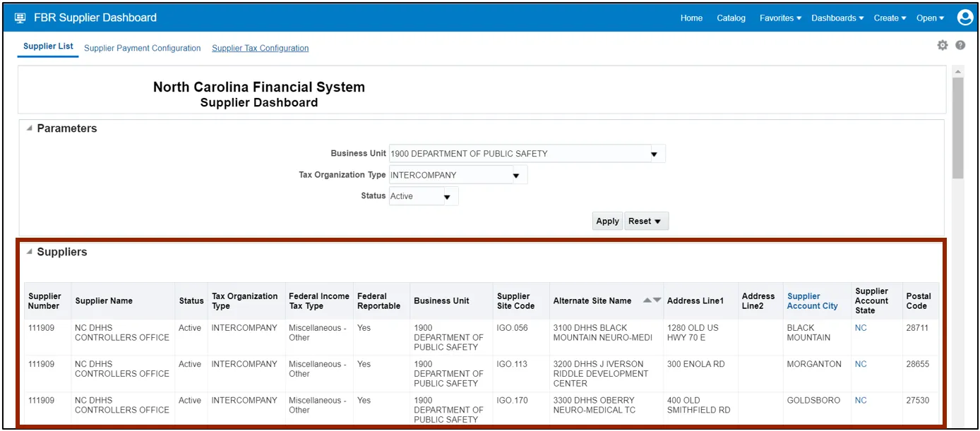Click the FBR Supplier Dashboard header icon

tap(20, 18)
